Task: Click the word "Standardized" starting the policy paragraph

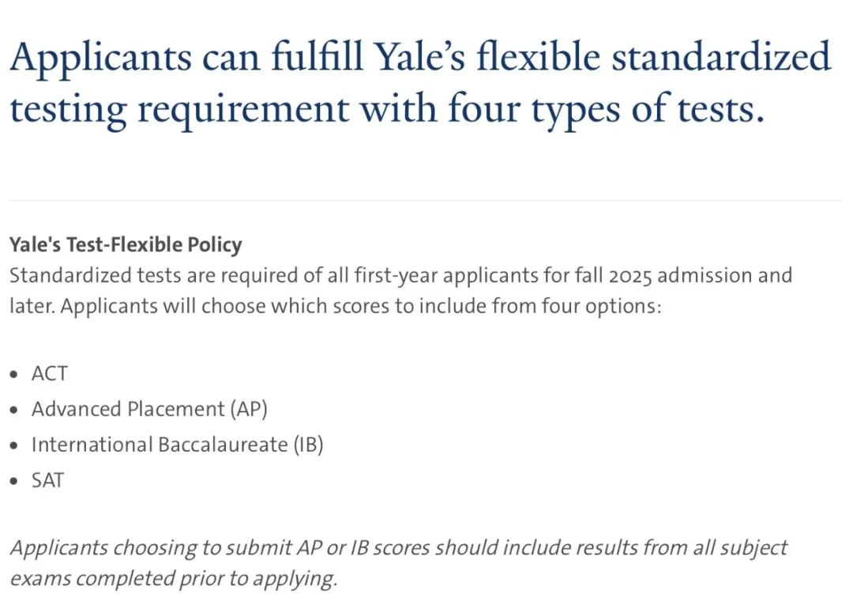Action: pyautogui.click(x=70, y=276)
